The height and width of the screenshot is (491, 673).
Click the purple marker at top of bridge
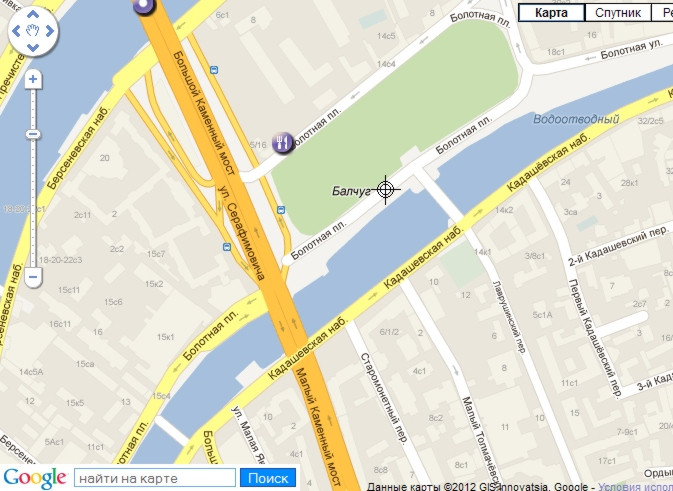pos(143,6)
